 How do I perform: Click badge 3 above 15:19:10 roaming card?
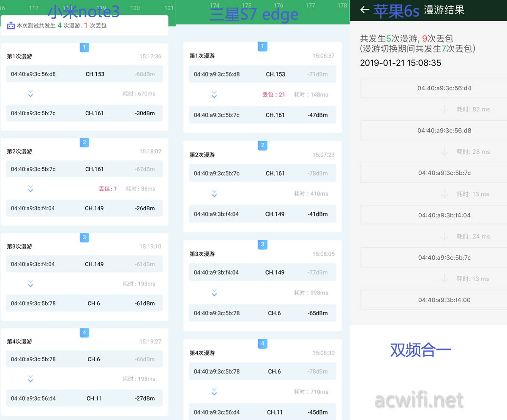(84, 237)
